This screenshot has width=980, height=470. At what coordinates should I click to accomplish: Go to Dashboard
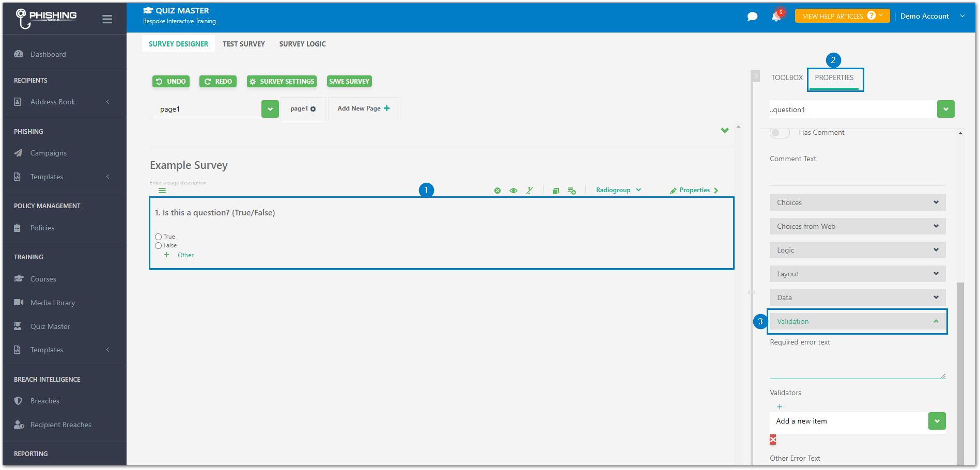48,54
